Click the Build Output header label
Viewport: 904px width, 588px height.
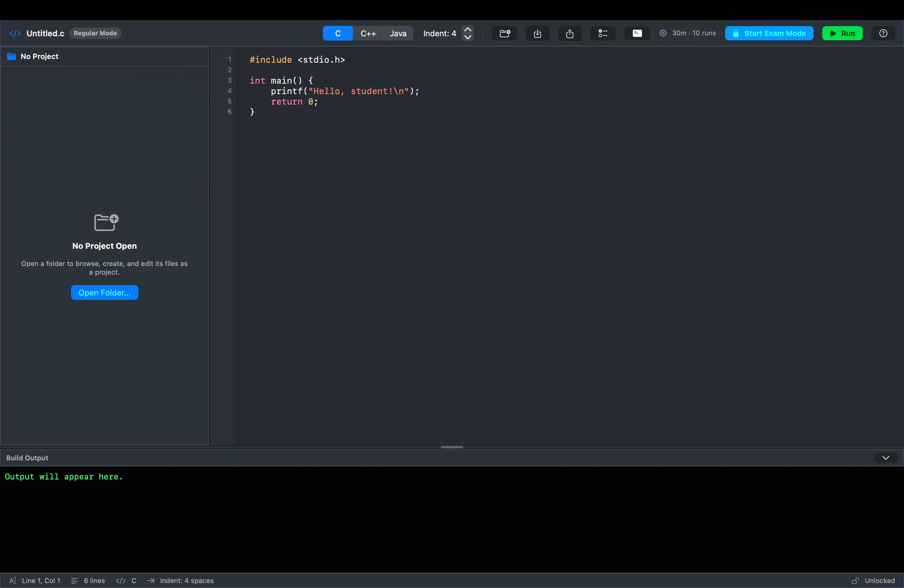[27, 458]
